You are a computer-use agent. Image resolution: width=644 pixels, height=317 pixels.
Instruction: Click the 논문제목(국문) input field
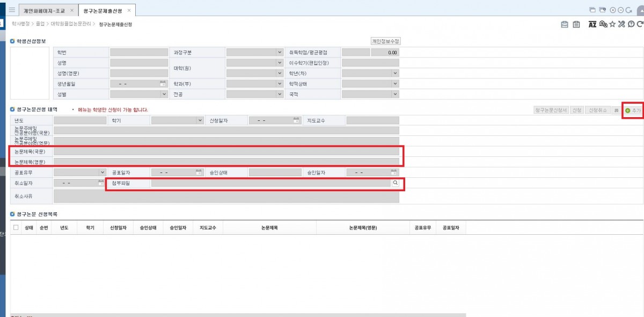[226, 152]
